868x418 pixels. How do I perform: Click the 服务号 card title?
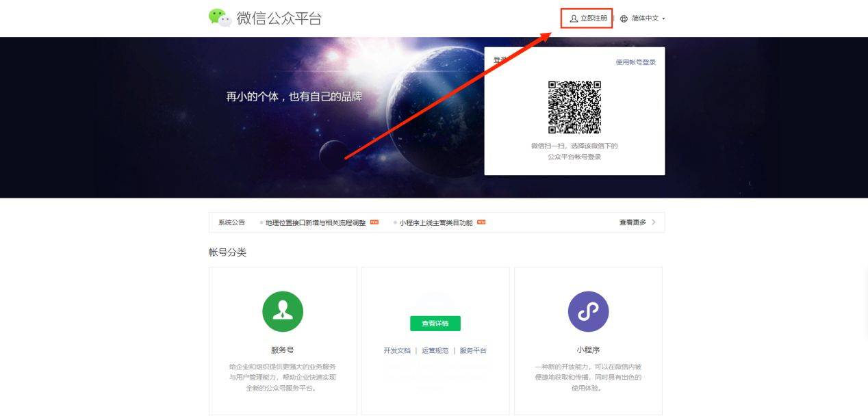tap(283, 350)
